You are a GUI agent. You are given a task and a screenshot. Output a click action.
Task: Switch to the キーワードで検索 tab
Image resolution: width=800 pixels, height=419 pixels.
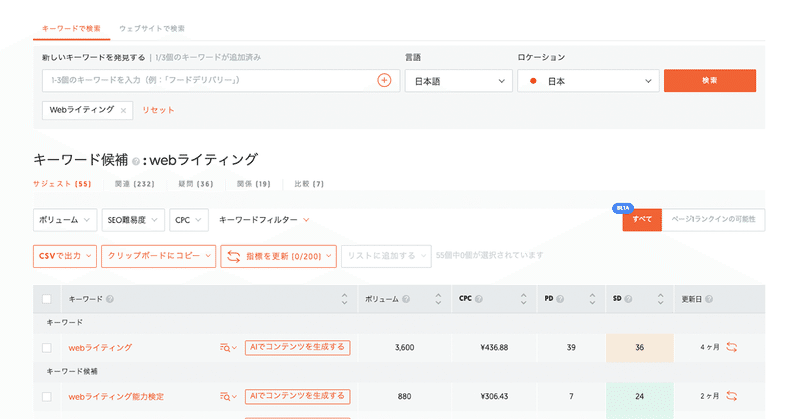point(71,29)
